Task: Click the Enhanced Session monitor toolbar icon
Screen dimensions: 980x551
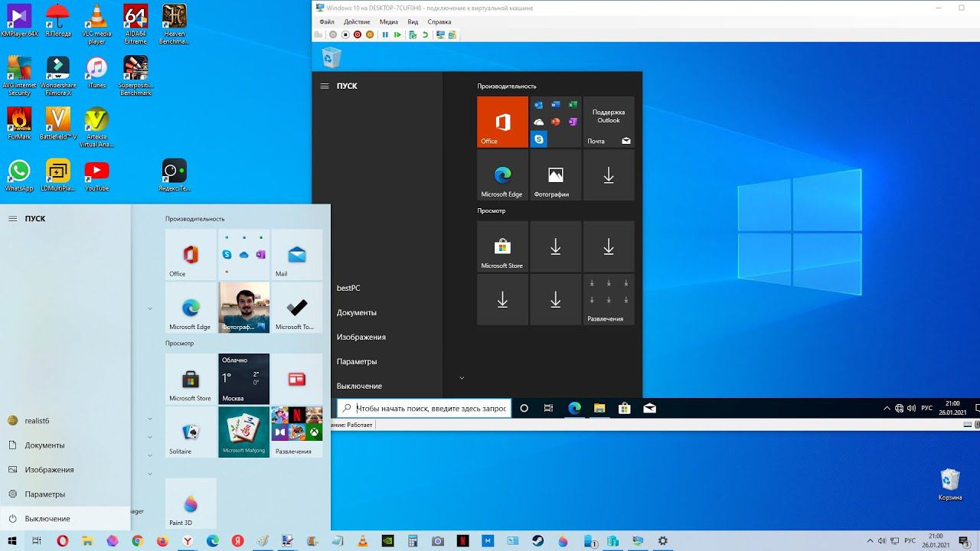Action: (x=440, y=34)
